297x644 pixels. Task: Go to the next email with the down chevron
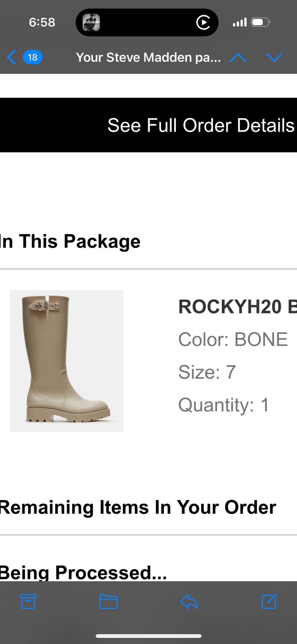pyautogui.click(x=275, y=57)
